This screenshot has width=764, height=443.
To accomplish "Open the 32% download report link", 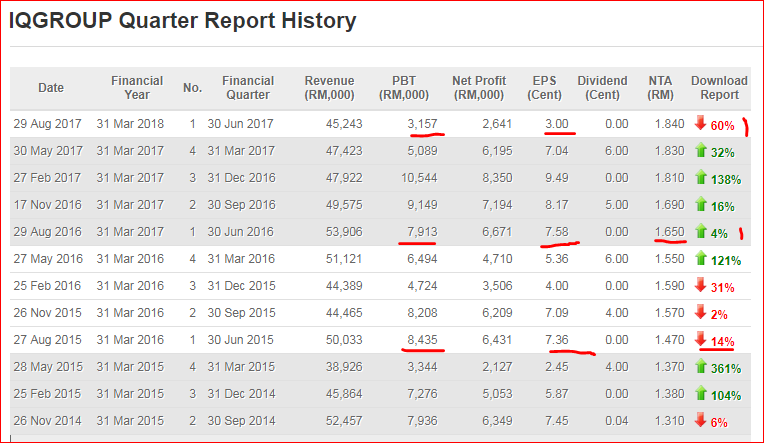I will pos(722,153).
